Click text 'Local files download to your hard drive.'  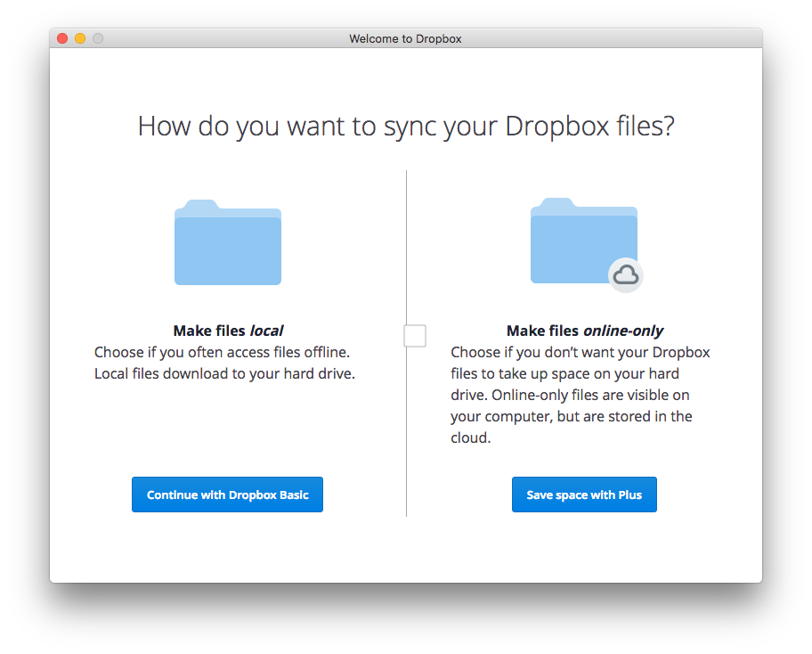(x=224, y=373)
